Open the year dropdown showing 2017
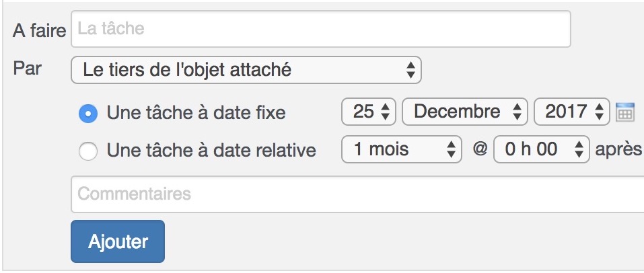 (x=572, y=112)
